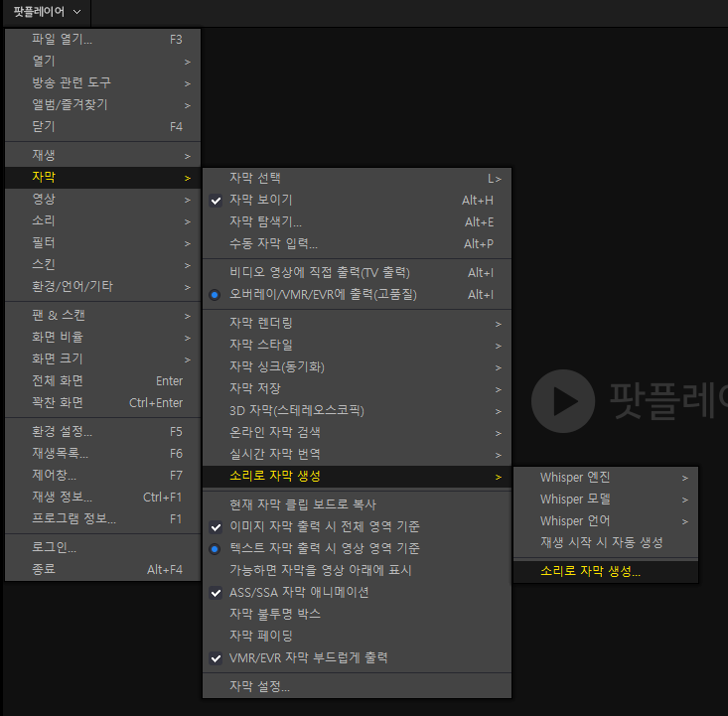Expand Whisper 모델 submenu
728x716 pixels.
pyautogui.click(x=606, y=500)
